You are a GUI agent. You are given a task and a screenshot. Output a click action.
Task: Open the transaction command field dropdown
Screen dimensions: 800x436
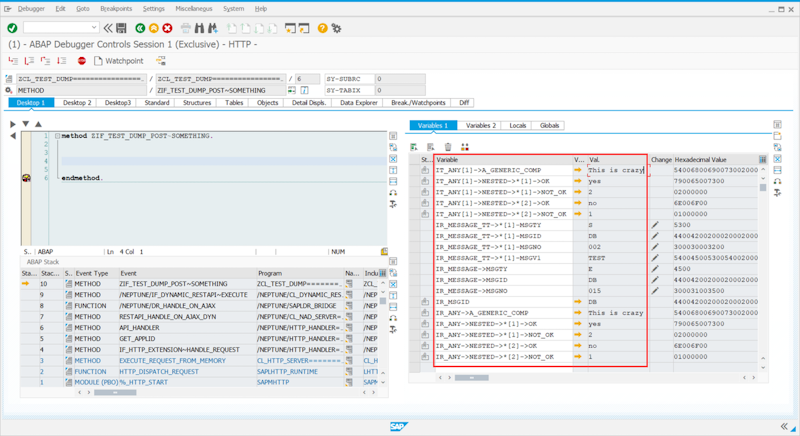point(94,28)
